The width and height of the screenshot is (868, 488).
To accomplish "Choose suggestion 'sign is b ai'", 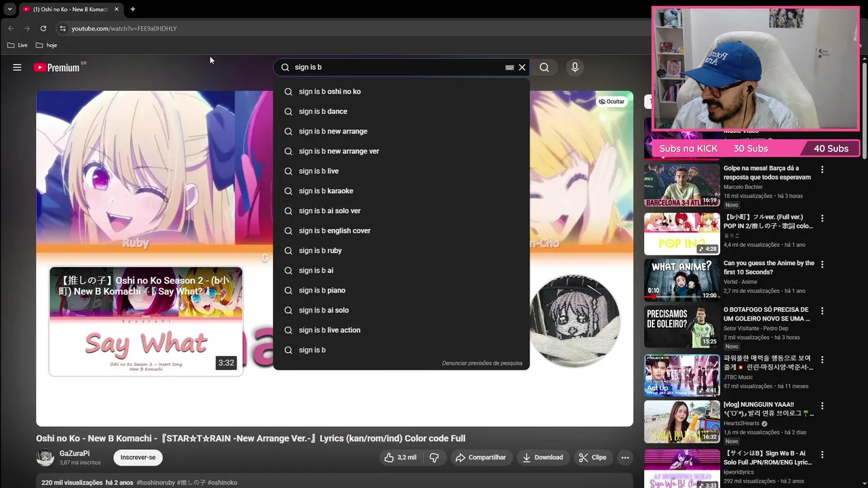I will click(x=401, y=270).
